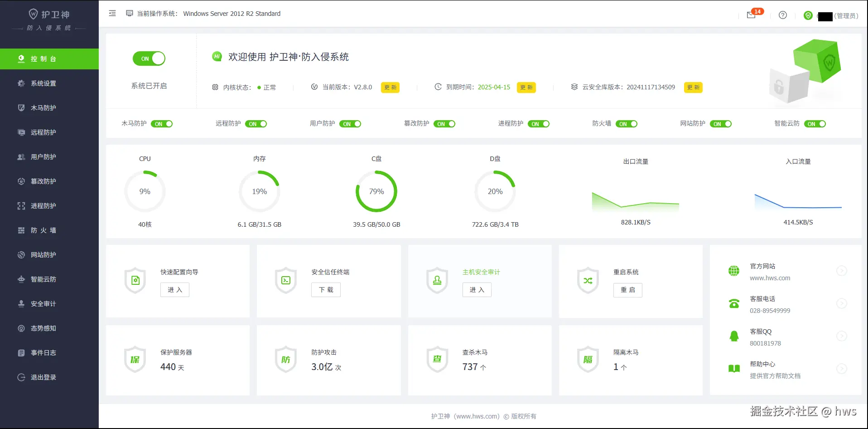The height and width of the screenshot is (429, 868).
Task: Expand the 帮助中心 arrow
Action: [x=842, y=369]
